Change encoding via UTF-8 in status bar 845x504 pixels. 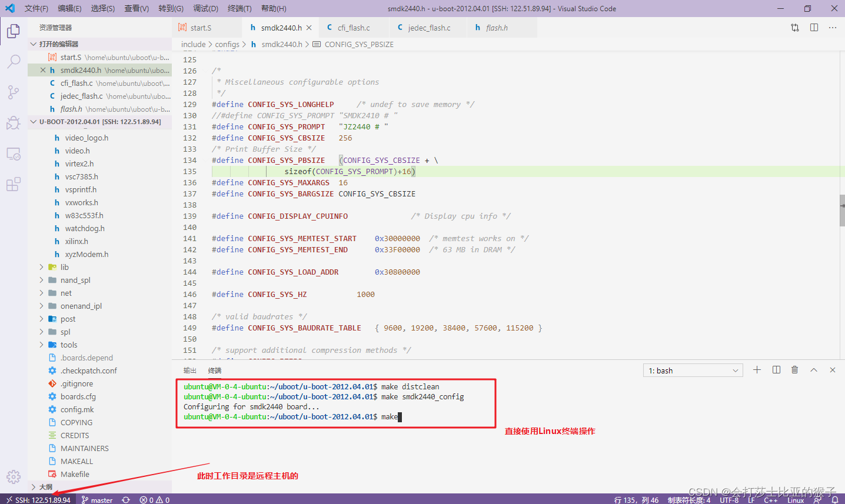coord(729,500)
